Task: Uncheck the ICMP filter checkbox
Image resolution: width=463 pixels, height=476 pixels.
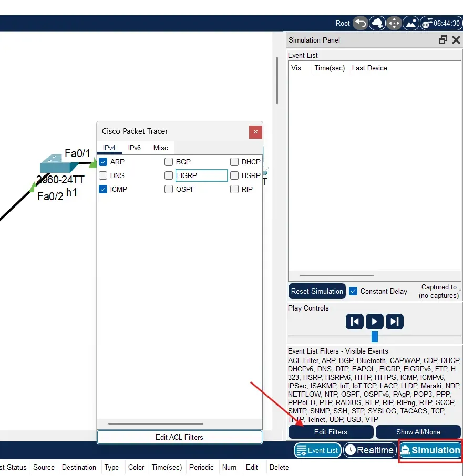Action: click(103, 189)
